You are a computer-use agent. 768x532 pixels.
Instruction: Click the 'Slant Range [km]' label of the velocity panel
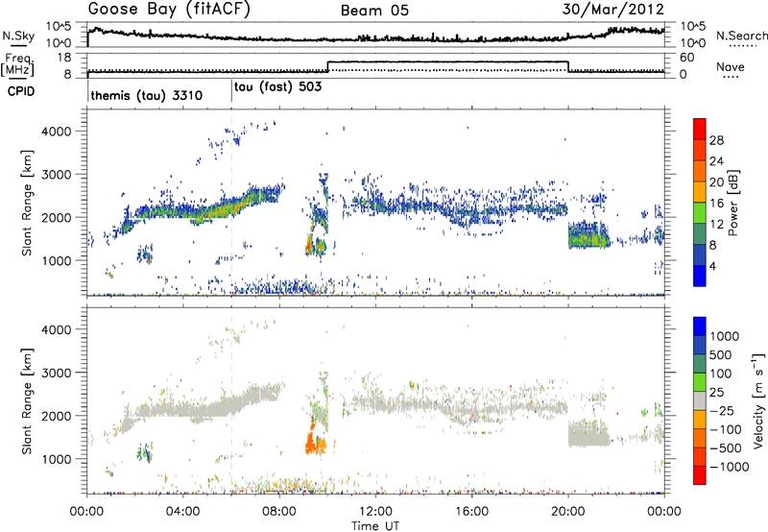coord(27,401)
